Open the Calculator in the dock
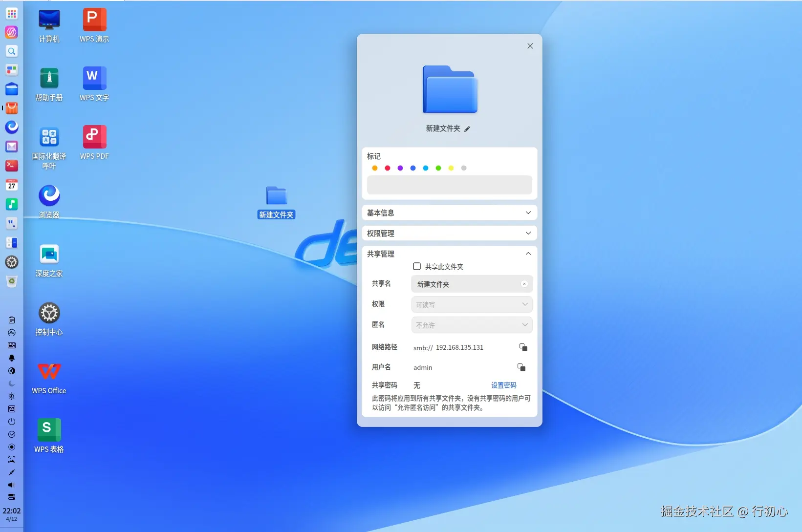 tap(12, 242)
